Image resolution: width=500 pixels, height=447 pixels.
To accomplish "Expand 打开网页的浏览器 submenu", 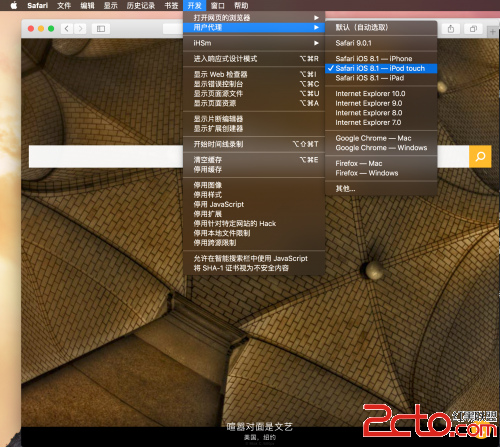I will (254, 17).
